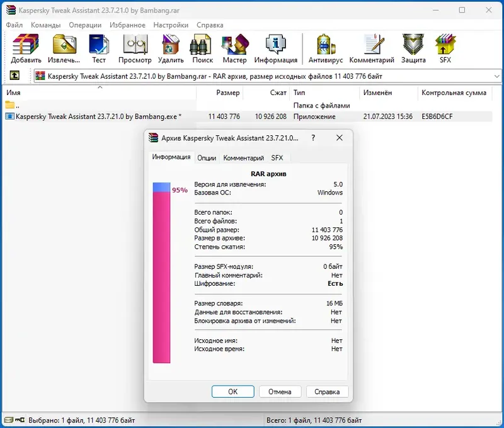Switch to the Опции tab
The width and height of the screenshot is (504, 428).
[207, 157]
